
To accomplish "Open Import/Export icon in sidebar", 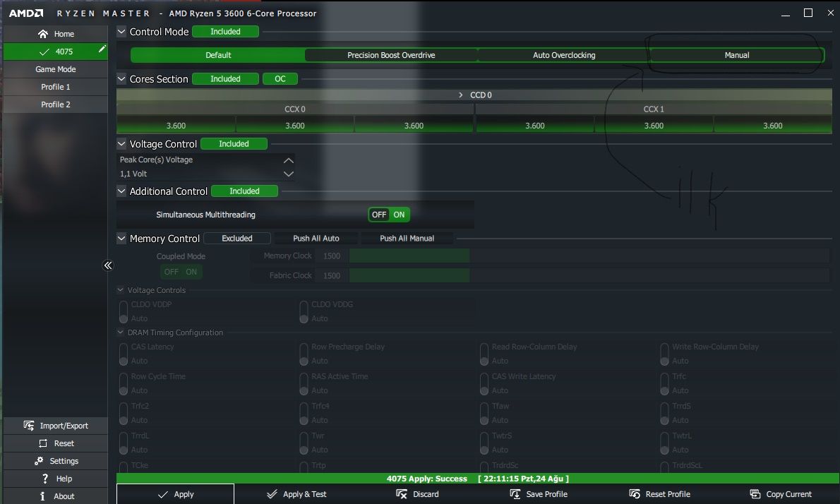I will tap(29, 425).
